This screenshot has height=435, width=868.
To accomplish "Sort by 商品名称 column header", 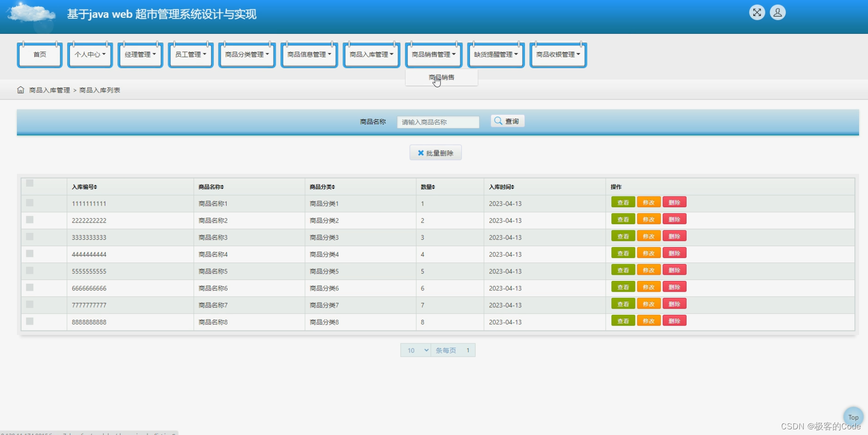I will tap(211, 187).
